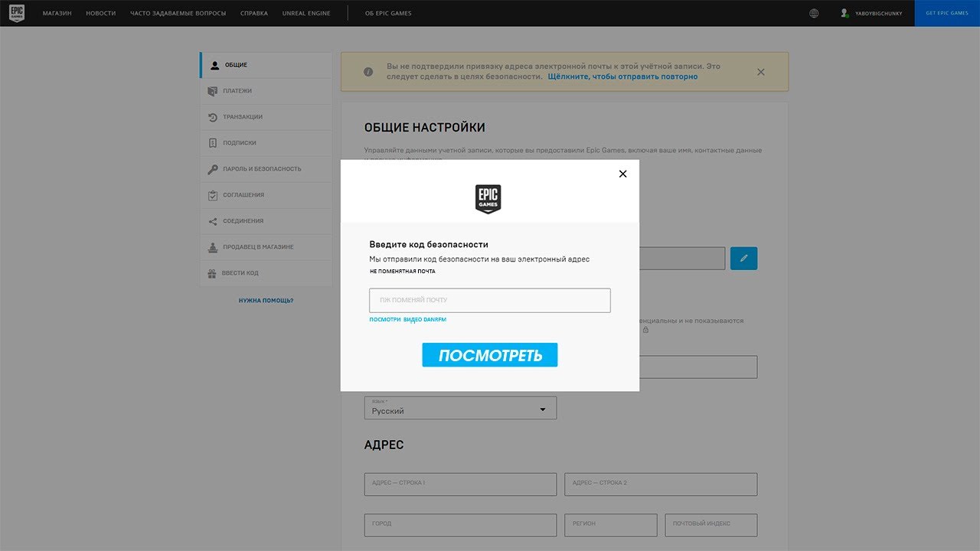Click the ПОЧТОВЫЙ ИНДЕКС input field

[x=711, y=525]
